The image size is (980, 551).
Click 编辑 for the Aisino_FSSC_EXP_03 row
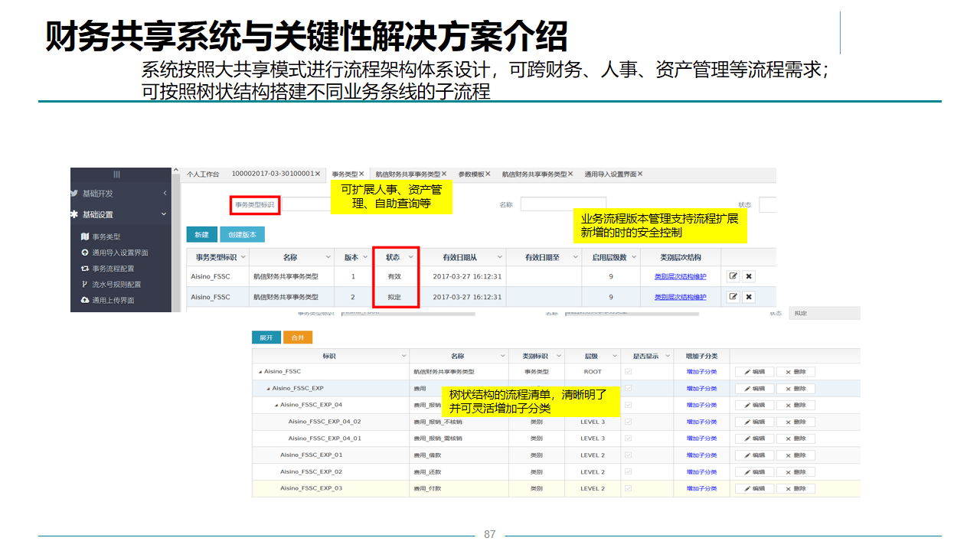(754, 488)
